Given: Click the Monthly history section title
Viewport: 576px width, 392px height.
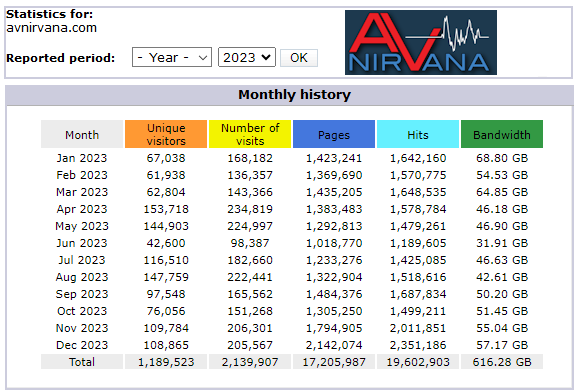Looking at the screenshot, I should (294, 95).
